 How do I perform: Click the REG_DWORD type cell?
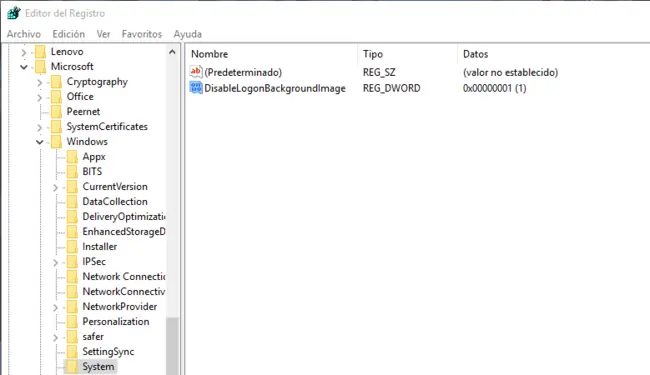click(392, 88)
